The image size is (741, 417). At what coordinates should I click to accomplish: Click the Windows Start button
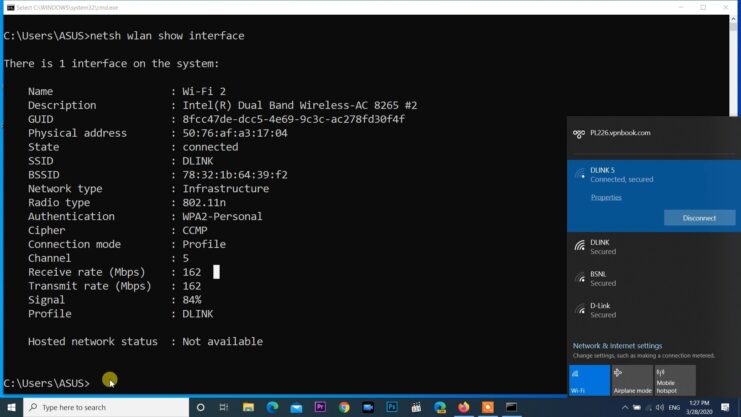click(x=11, y=408)
